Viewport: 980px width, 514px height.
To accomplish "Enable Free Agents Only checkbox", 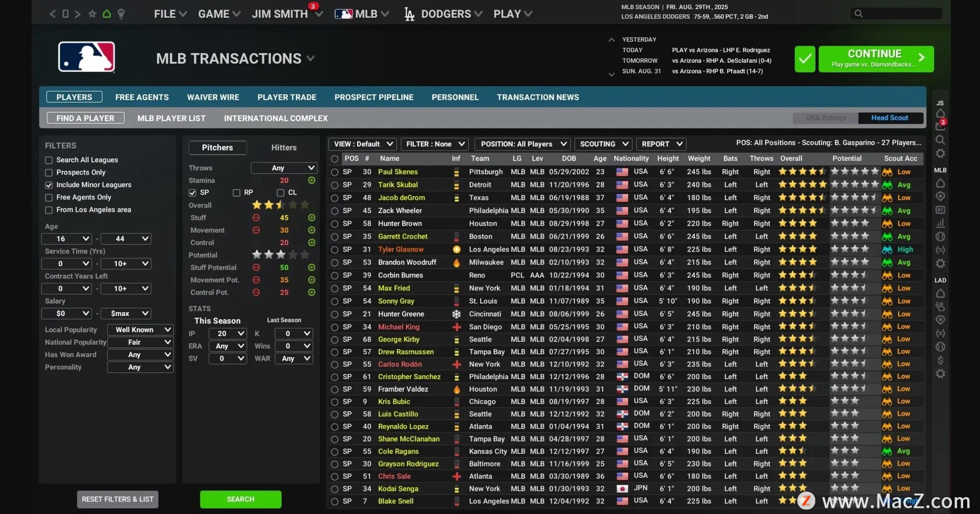I will coord(49,198).
